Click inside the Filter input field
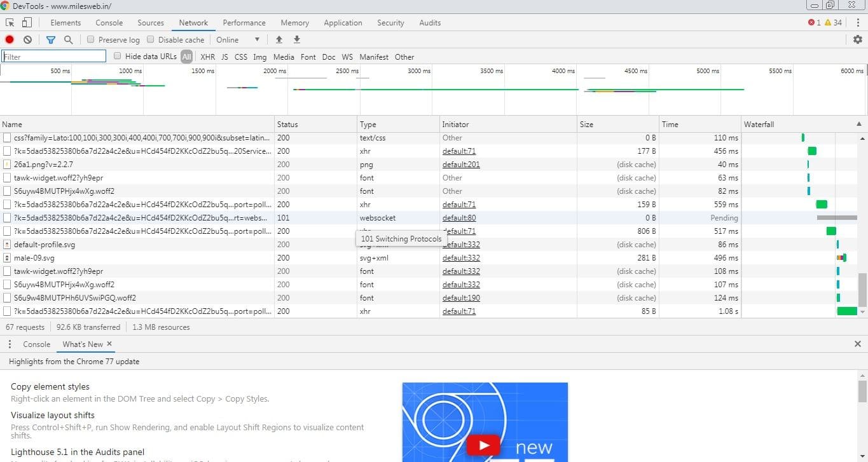This screenshot has height=462, width=868. pos(53,56)
